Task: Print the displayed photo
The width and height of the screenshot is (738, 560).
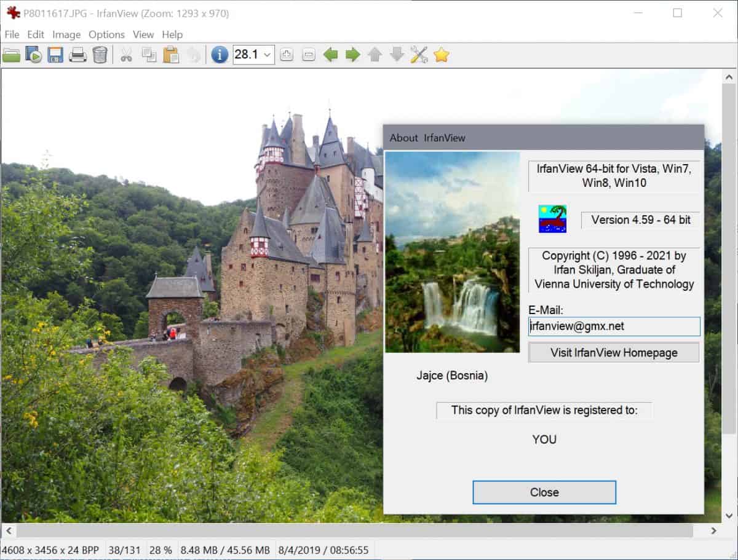Action: [78, 55]
